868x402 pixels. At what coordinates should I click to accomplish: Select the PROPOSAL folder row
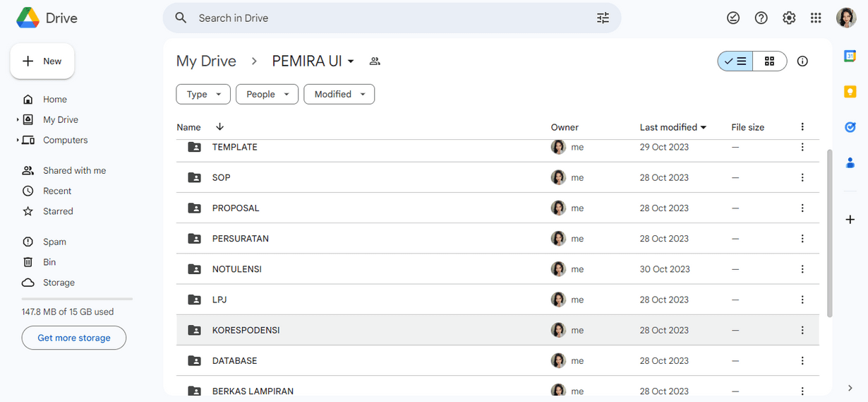click(498, 208)
